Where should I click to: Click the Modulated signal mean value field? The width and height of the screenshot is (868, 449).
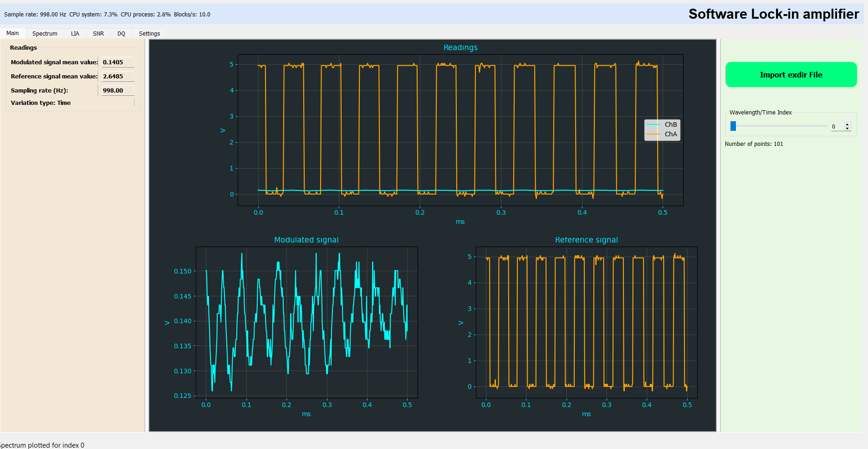[117, 62]
